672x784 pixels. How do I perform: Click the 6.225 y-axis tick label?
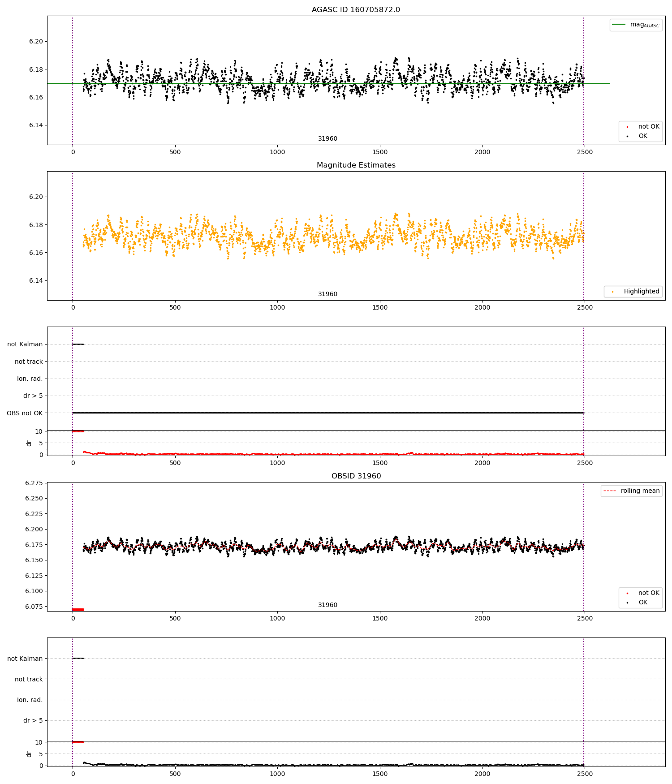click(x=34, y=514)
